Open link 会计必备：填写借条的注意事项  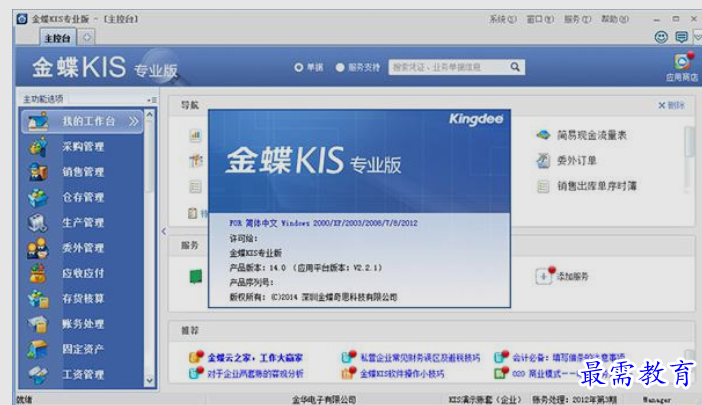(x=569, y=358)
